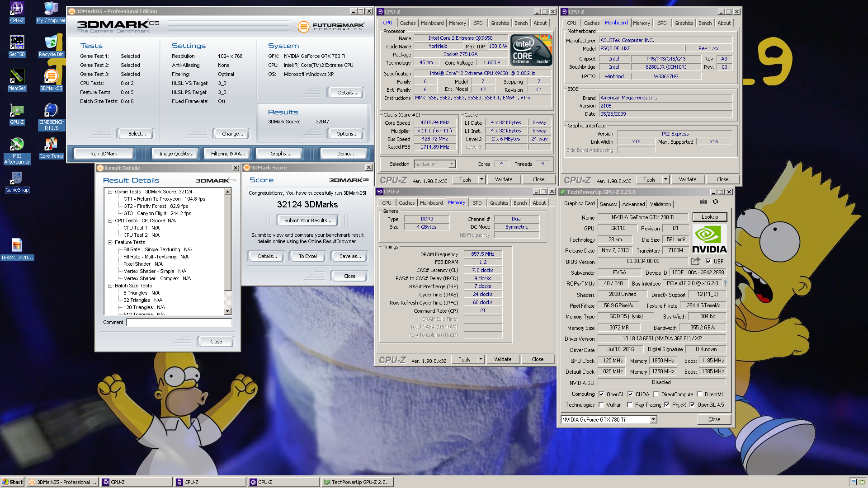Collapse the CPU Tests tree node
Image resolution: width=868 pixels, height=488 pixels.
110,221
